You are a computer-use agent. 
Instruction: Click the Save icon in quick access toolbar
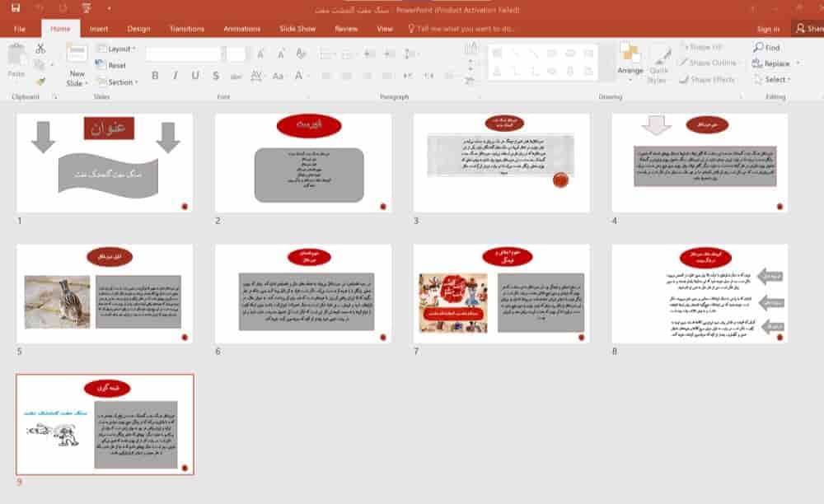15,8
